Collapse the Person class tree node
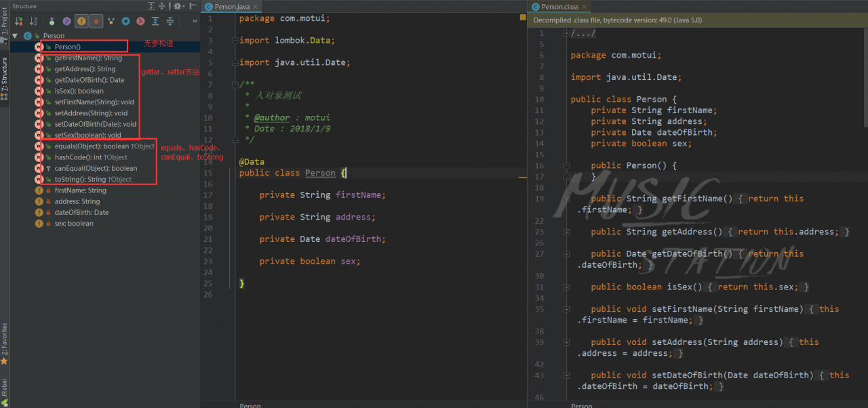Image resolution: width=868 pixels, height=408 pixels. pos(16,36)
